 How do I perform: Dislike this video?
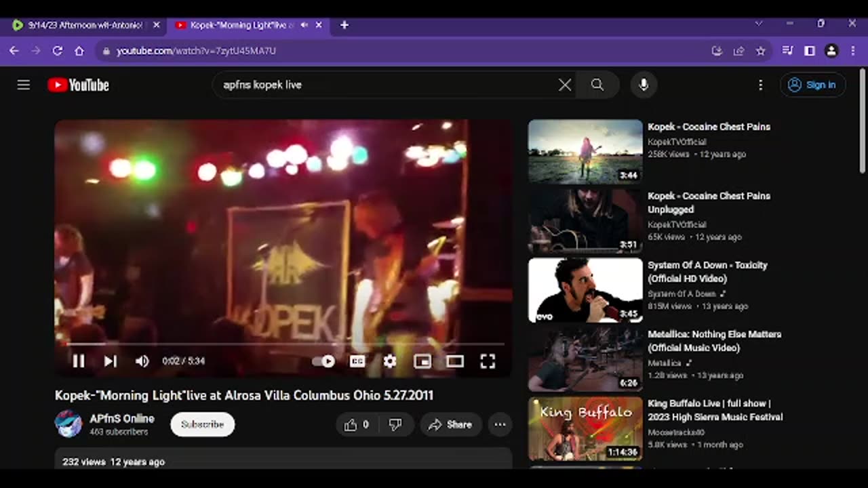[395, 425]
